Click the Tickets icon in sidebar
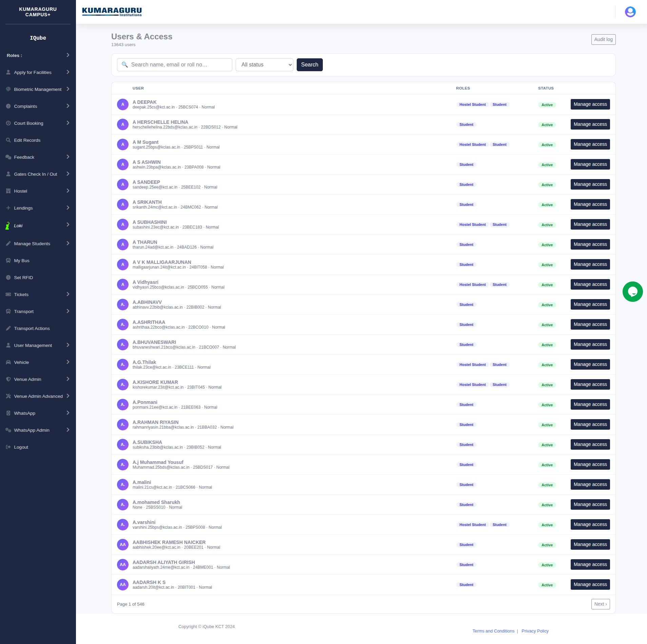647x644 pixels. pos(8,294)
